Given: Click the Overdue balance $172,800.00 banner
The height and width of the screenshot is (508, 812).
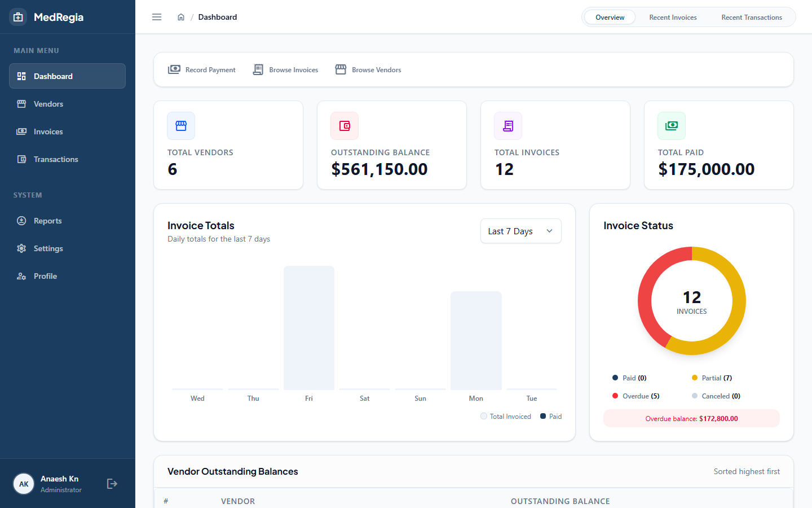Looking at the screenshot, I should click(691, 419).
